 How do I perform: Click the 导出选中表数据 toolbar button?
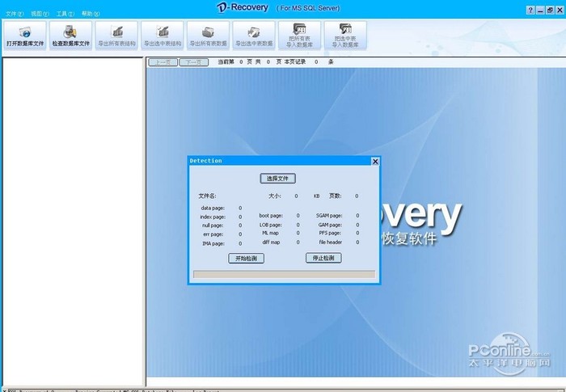pos(254,35)
